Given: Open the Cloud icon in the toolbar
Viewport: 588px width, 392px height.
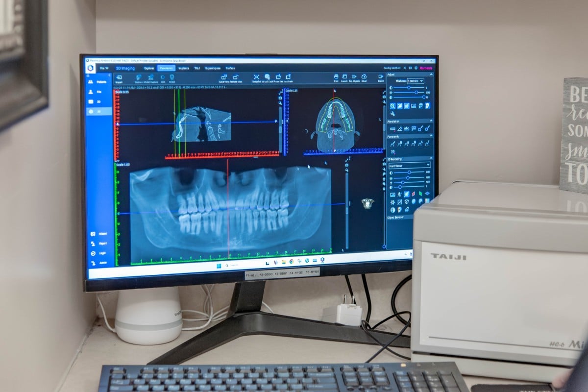Looking at the screenshot, I should [x=364, y=77].
